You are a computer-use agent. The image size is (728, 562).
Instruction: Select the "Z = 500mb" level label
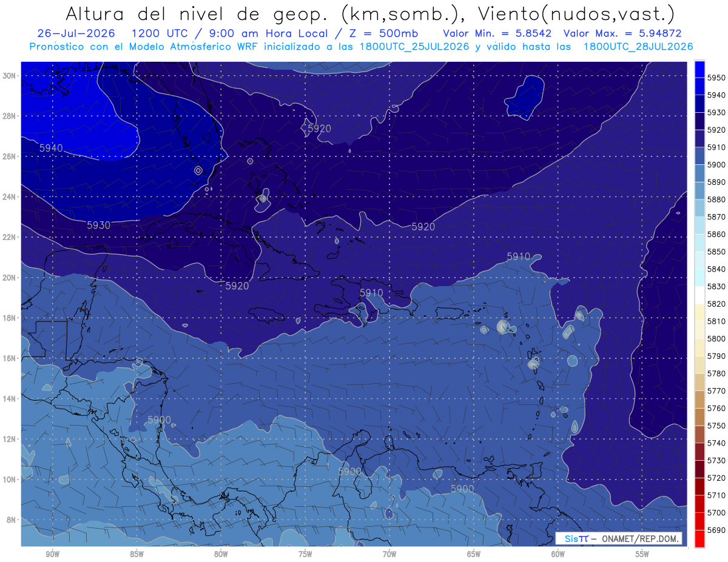click(x=383, y=33)
